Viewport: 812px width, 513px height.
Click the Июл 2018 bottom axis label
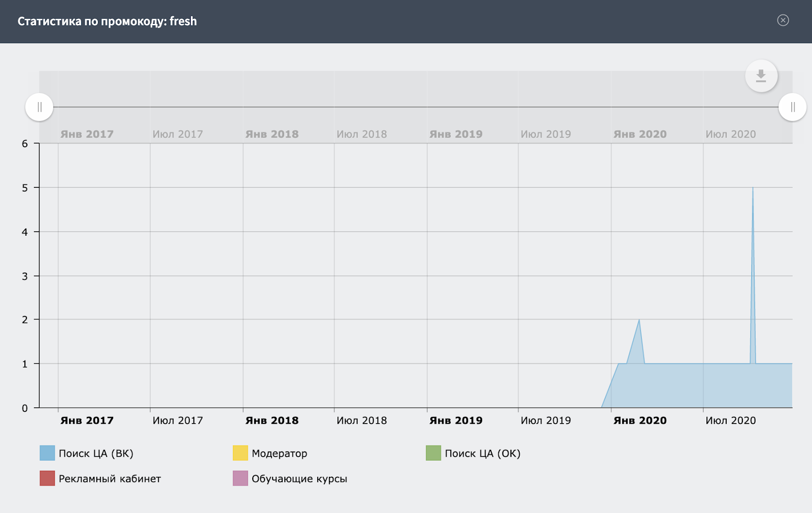362,421
